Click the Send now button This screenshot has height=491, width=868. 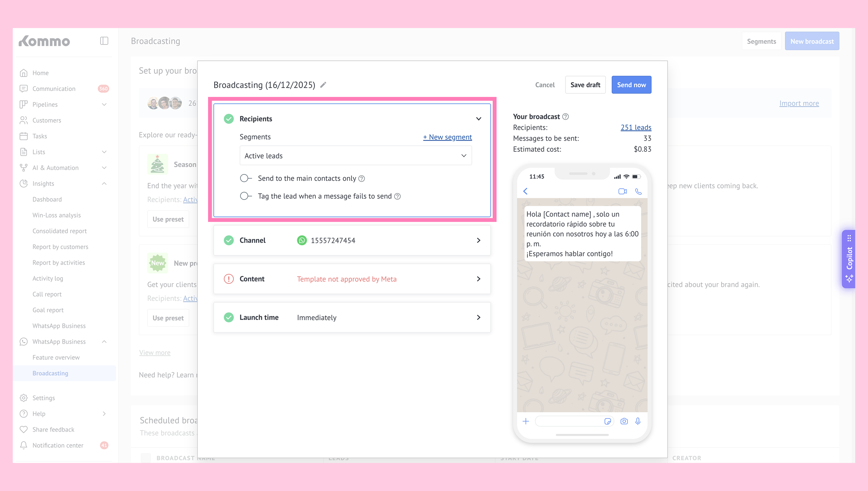point(631,84)
